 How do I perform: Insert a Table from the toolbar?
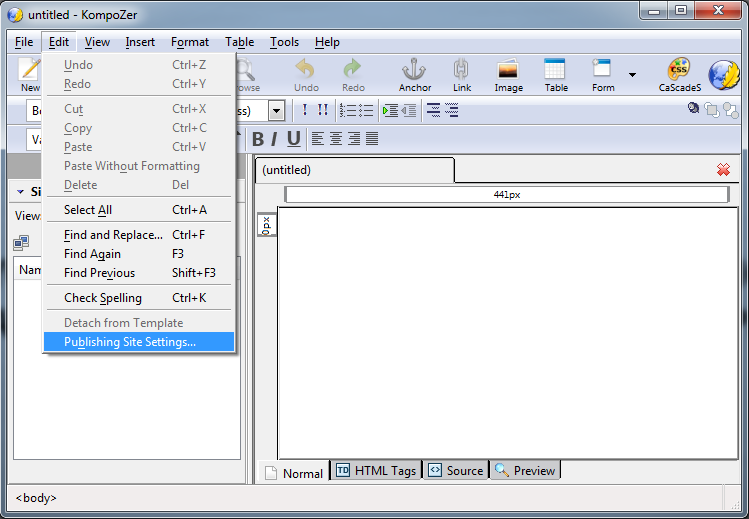click(556, 74)
